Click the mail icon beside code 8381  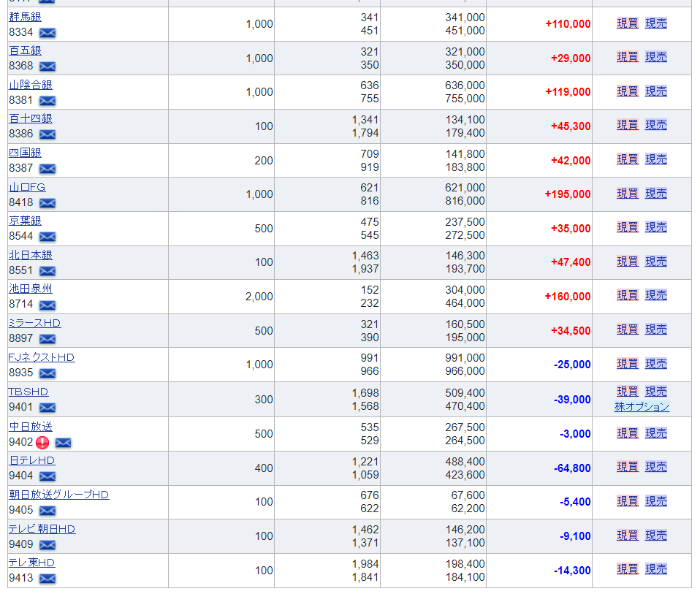coord(47,101)
